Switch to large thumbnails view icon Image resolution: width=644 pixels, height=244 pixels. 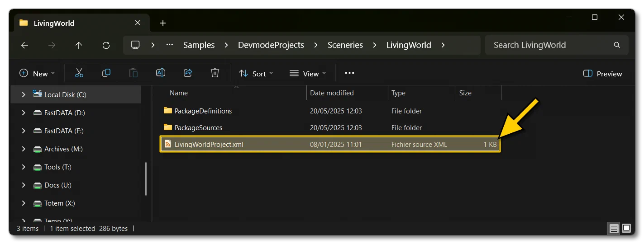point(626,229)
